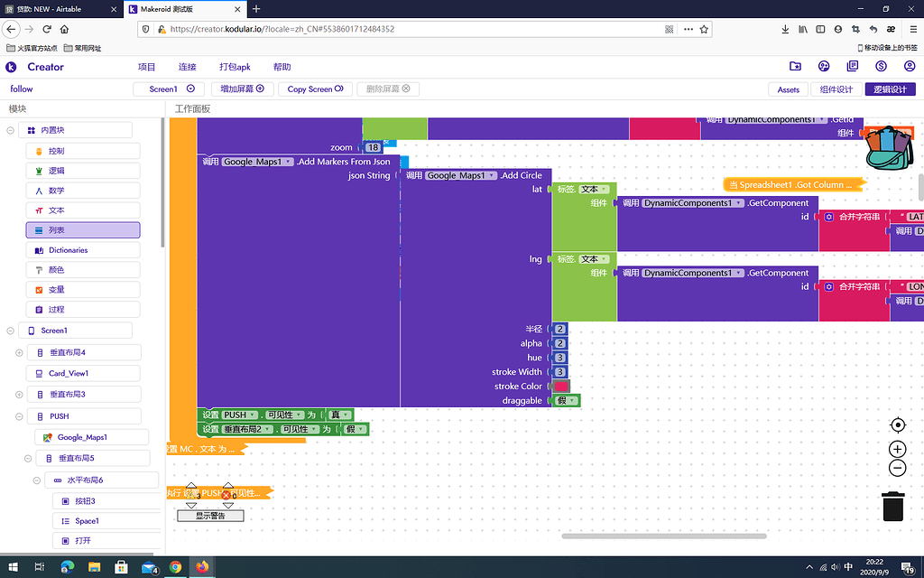Image resolution: width=924 pixels, height=578 pixels.
Task: Select Google_Maps1 in the component tree
Action: [82, 437]
